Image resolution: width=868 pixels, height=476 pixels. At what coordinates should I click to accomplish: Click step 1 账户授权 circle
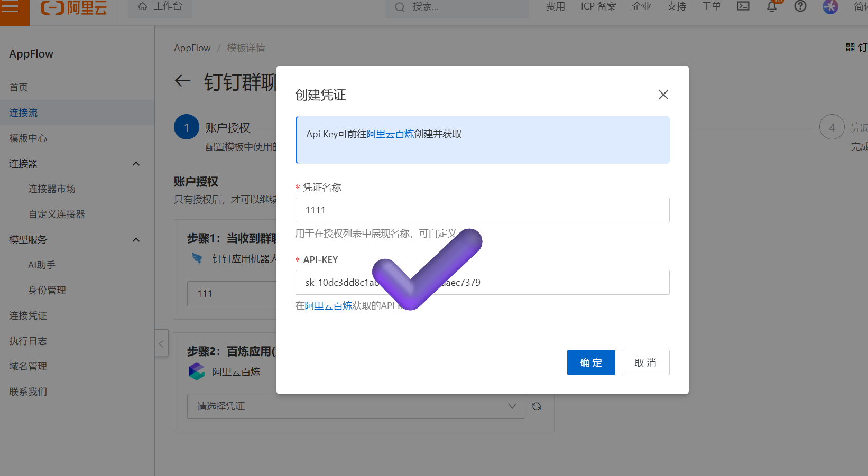pos(187,127)
